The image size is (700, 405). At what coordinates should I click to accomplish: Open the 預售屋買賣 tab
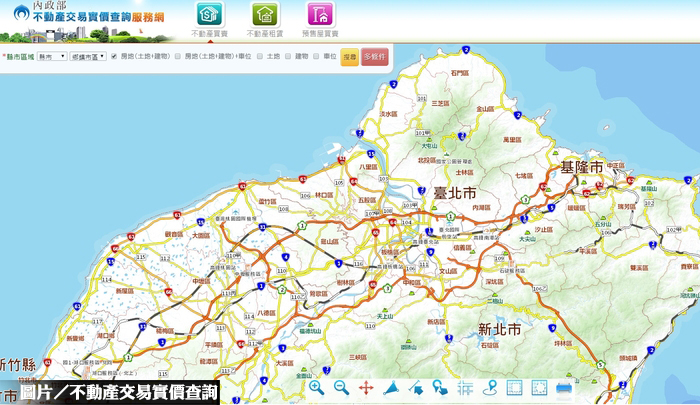tap(321, 19)
